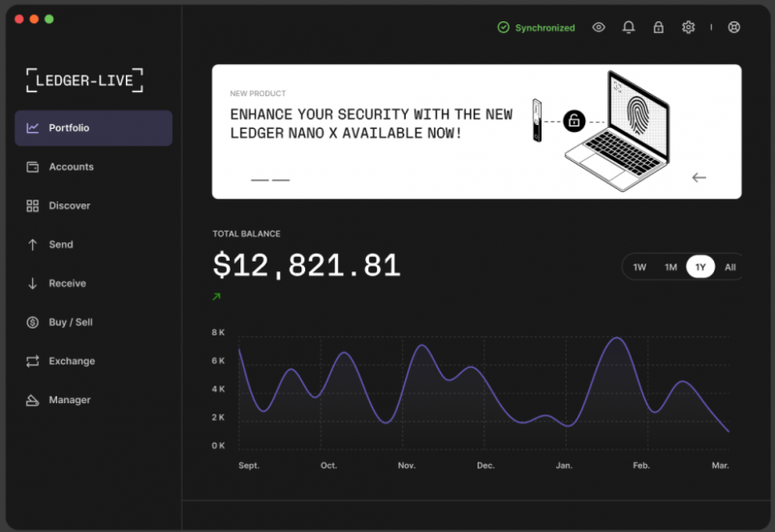Open the help lifebuoy icon
The height and width of the screenshot is (532, 775).
point(734,27)
